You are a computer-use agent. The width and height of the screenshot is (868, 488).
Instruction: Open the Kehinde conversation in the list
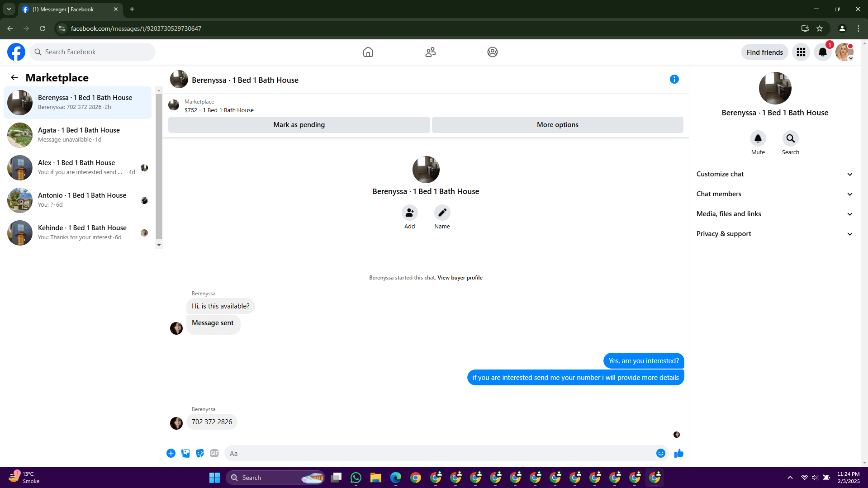77,233
